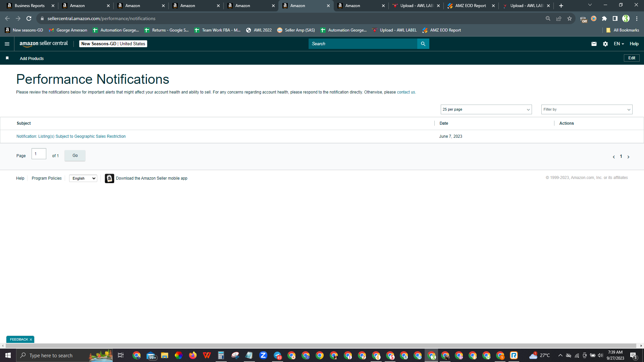Switch to the first Upload - AWL LABEL tab
Screen dimensions: 644x362
pos(416,6)
